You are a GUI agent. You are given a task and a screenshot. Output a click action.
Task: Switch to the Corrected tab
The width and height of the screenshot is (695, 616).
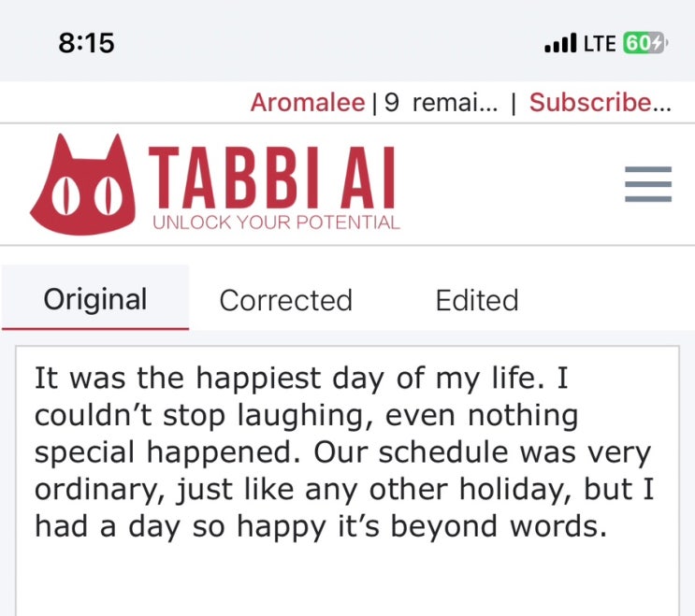(x=285, y=300)
